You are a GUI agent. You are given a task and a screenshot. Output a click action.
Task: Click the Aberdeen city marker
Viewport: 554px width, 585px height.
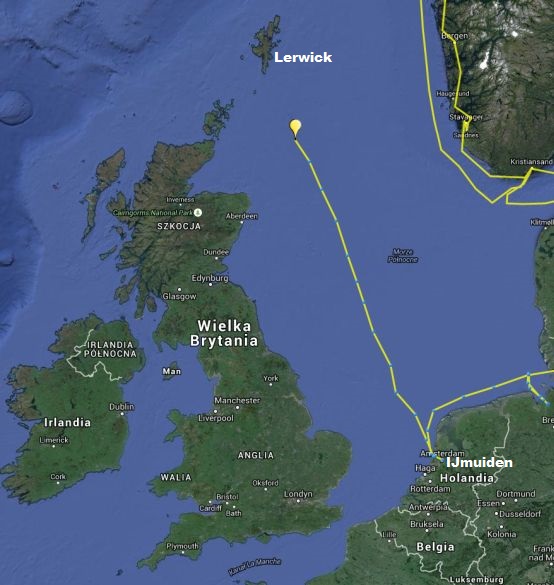point(242,222)
